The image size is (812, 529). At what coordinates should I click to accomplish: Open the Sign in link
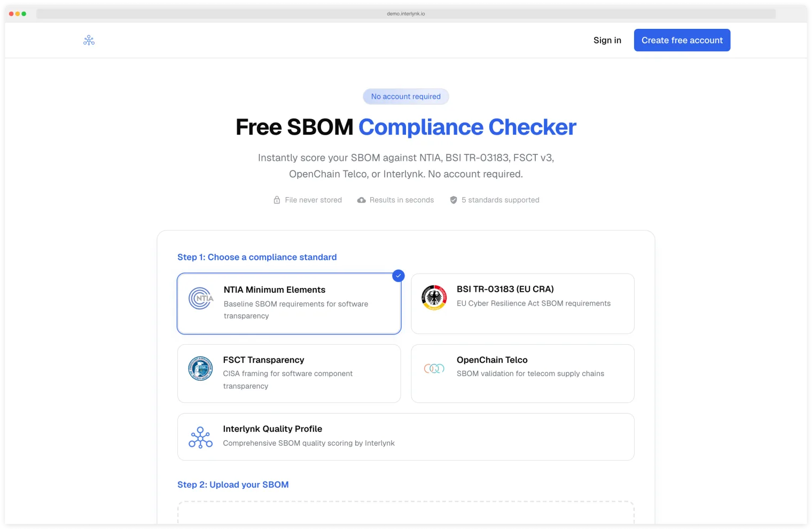coord(607,40)
